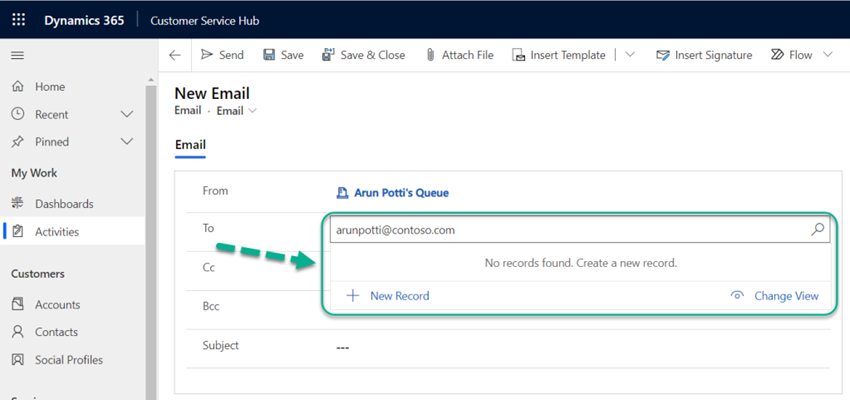Expand the Pinned chevron

coord(127,141)
